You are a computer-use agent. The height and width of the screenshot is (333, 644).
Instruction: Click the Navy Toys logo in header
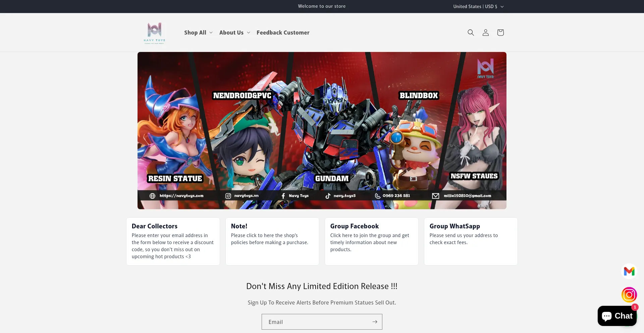[x=155, y=33]
